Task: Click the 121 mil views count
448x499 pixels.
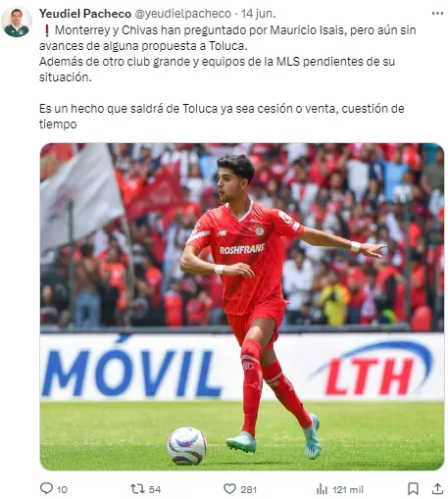Action: click(348, 489)
